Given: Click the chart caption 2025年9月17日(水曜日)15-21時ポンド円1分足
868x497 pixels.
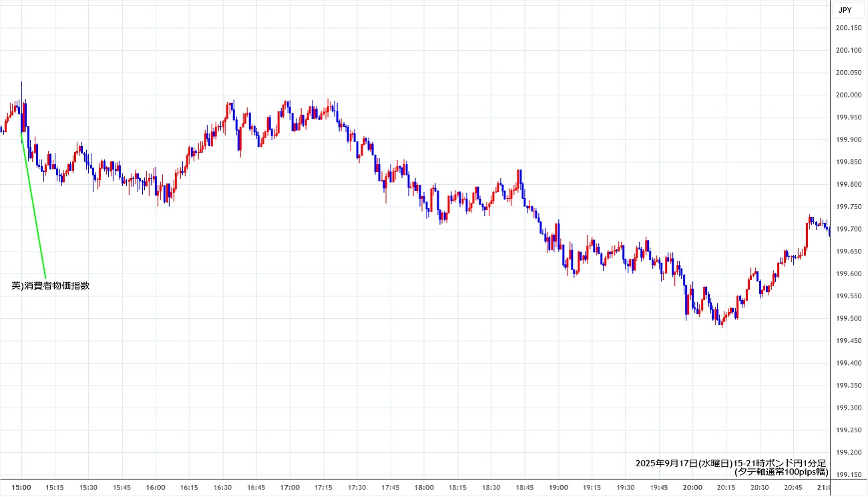Looking at the screenshot, I should point(730,463).
